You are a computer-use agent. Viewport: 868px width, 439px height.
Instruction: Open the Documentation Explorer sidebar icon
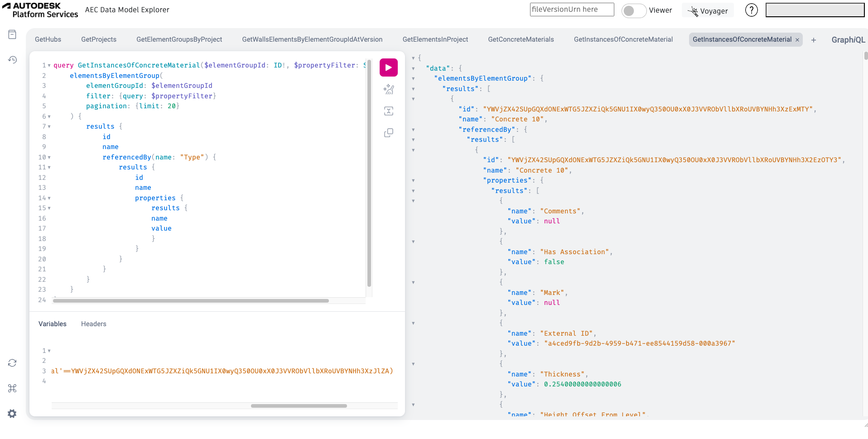click(12, 34)
